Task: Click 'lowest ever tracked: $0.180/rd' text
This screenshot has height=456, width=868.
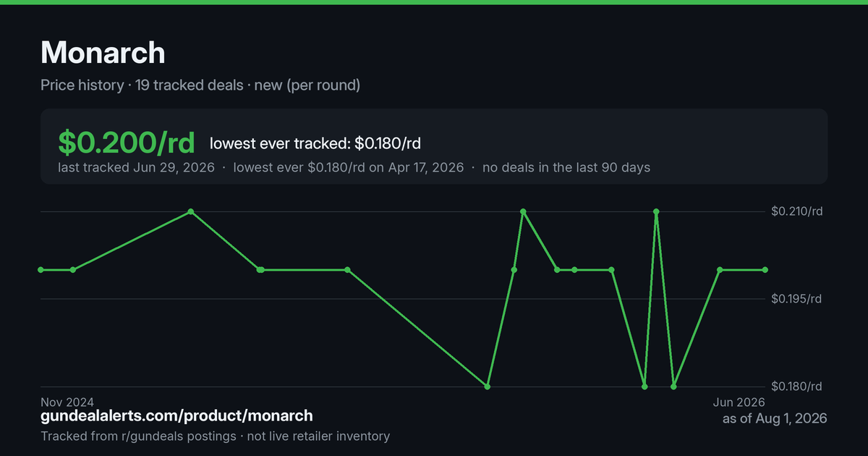Action: point(315,144)
